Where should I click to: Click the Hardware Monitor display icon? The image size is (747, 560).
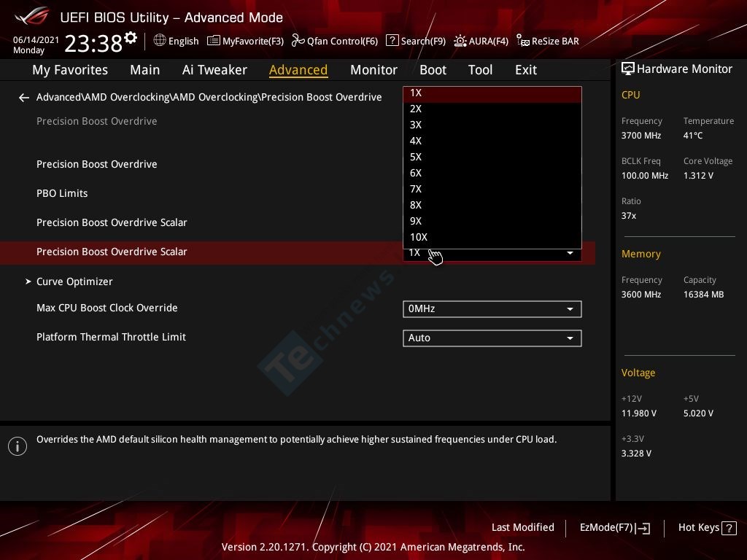pos(628,69)
